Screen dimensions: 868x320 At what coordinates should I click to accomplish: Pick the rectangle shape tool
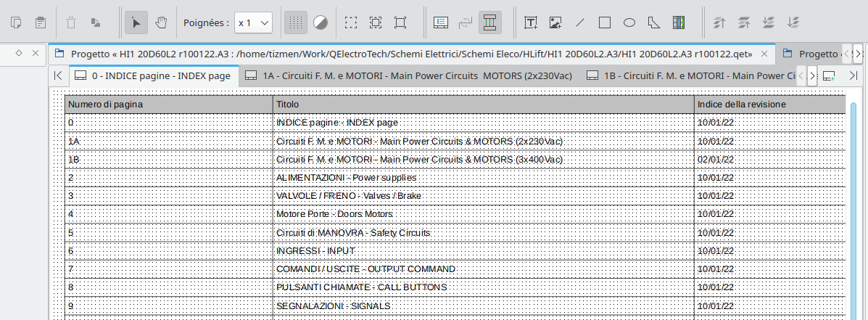605,22
